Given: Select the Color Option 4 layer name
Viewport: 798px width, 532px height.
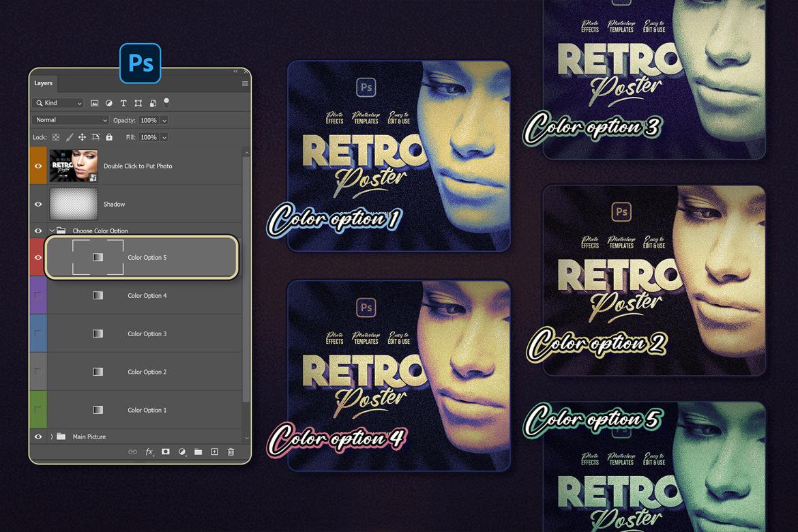Looking at the screenshot, I should tap(147, 296).
